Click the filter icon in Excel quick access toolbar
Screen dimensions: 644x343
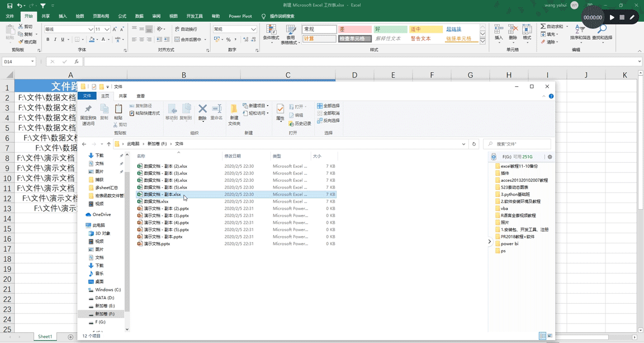(x=42, y=6)
